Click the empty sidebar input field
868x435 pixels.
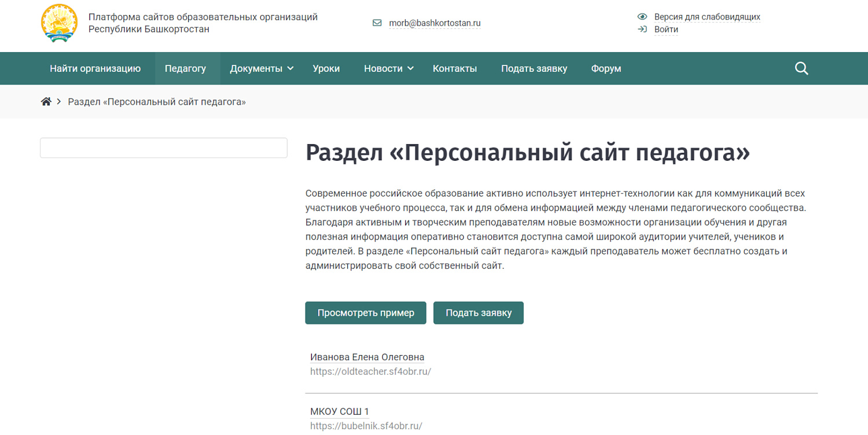click(164, 148)
